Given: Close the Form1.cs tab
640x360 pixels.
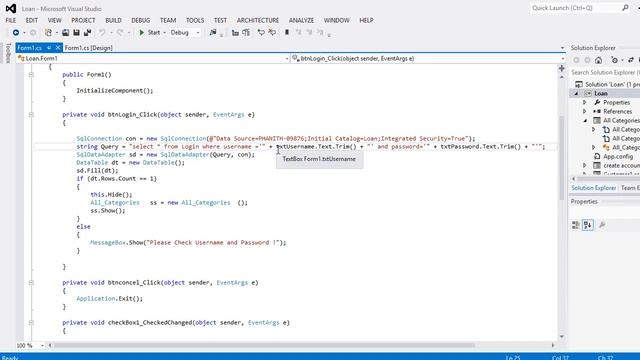Looking at the screenshot, I should pos(58,48).
